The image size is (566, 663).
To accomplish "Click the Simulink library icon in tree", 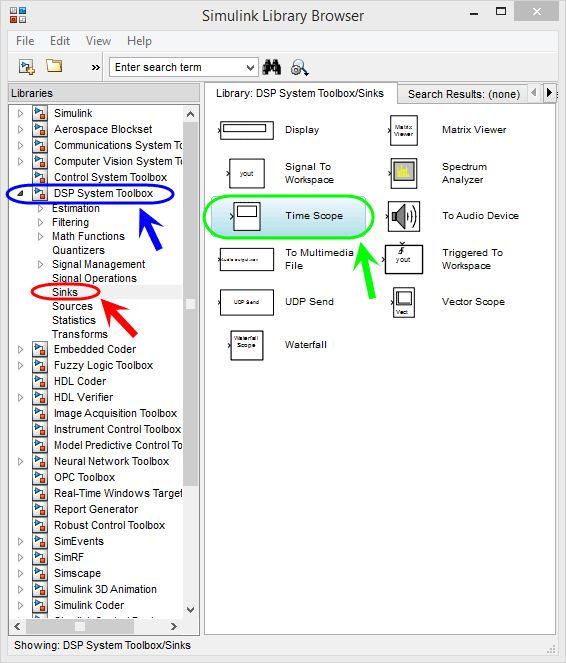I will click(40, 113).
